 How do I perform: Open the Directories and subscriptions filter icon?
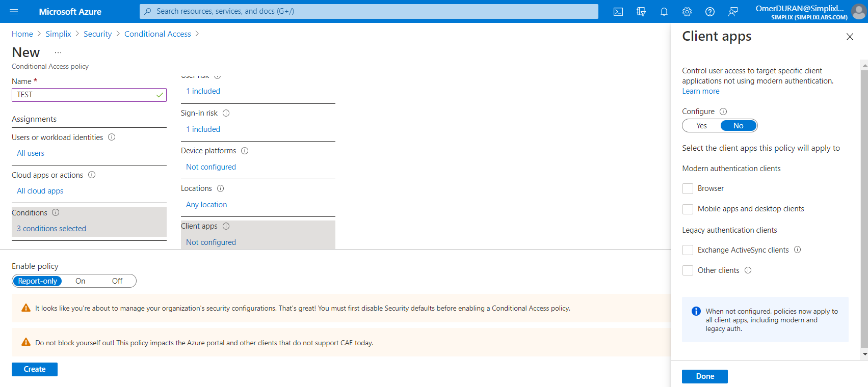(641, 12)
